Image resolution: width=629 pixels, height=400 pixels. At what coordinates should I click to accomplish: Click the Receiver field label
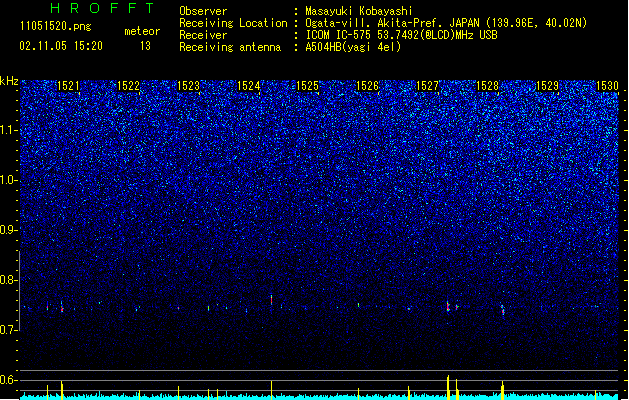(203, 35)
